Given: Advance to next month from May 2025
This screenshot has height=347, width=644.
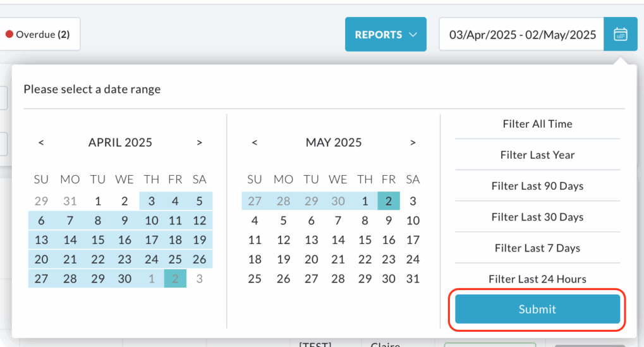Looking at the screenshot, I should coord(413,142).
